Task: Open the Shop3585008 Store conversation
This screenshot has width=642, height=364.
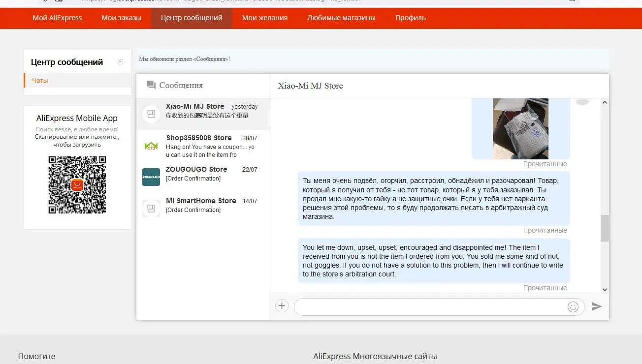Action: click(203, 146)
